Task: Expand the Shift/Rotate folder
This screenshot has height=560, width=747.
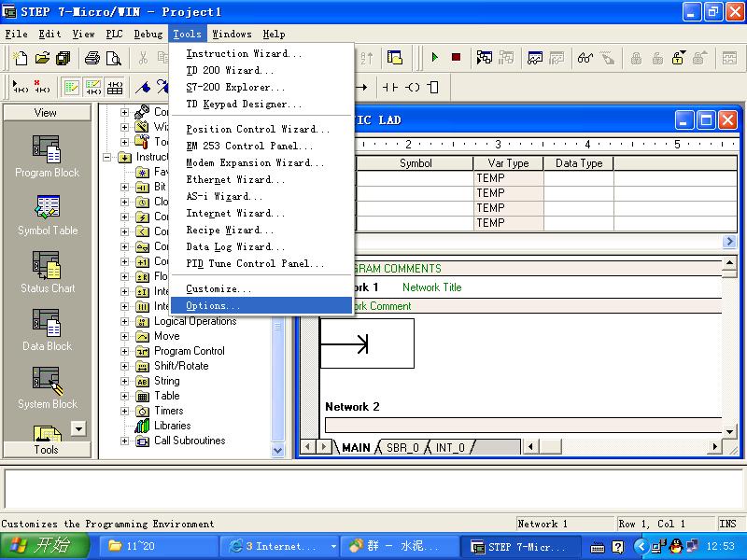Action: tap(124, 366)
